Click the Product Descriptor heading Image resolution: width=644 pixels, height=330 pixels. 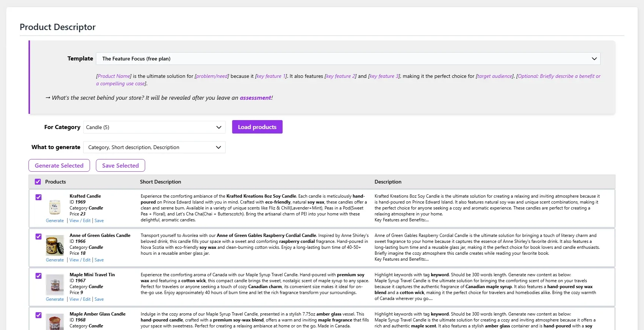57,27
